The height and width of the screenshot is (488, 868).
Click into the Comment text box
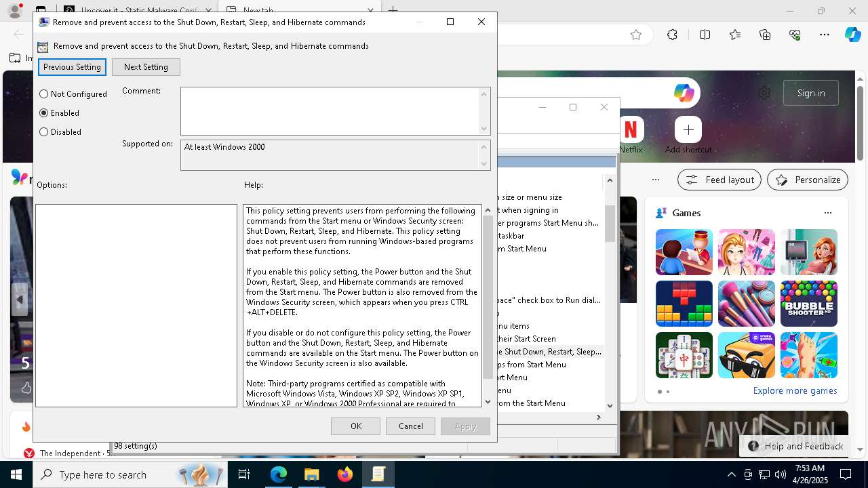coord(330,111)
